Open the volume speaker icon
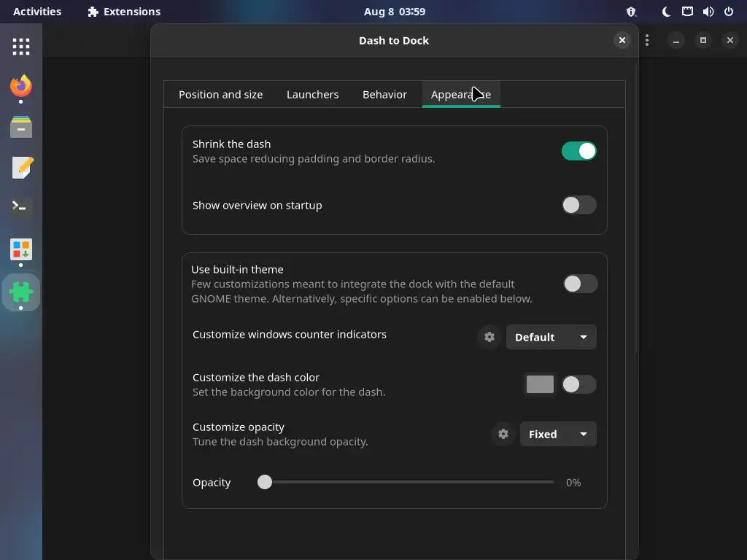Image resolution: width=747 pixels, height=560 pixels. pyautogui.click(x=708, y=12)
